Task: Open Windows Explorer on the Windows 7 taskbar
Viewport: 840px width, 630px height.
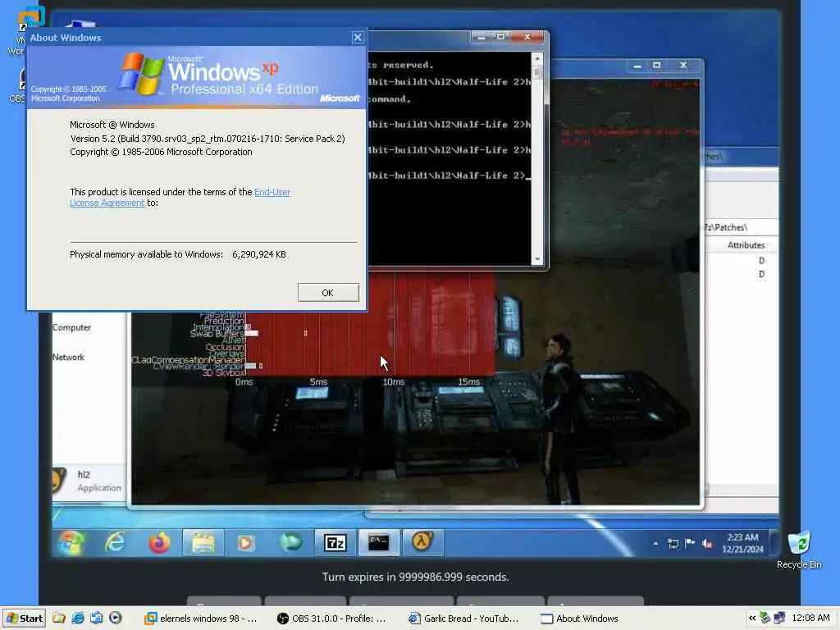Action: (203, 543)
